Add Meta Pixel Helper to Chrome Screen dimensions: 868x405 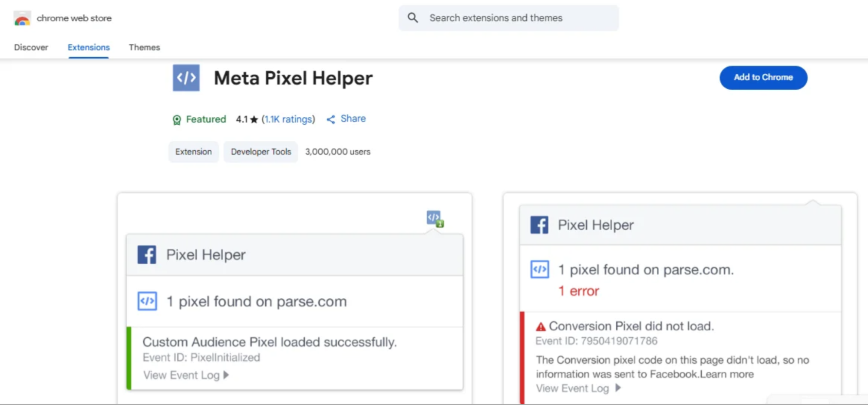tap(763, 78)
